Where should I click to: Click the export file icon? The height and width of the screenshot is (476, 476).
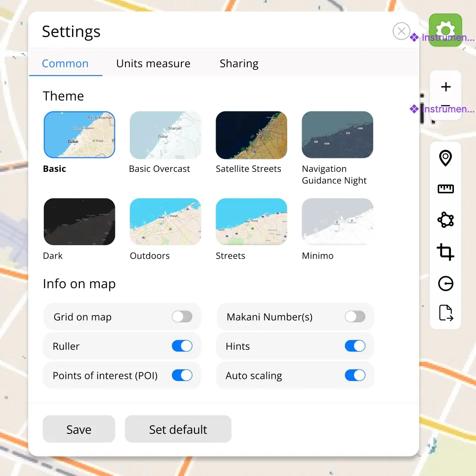click(446, 313)
